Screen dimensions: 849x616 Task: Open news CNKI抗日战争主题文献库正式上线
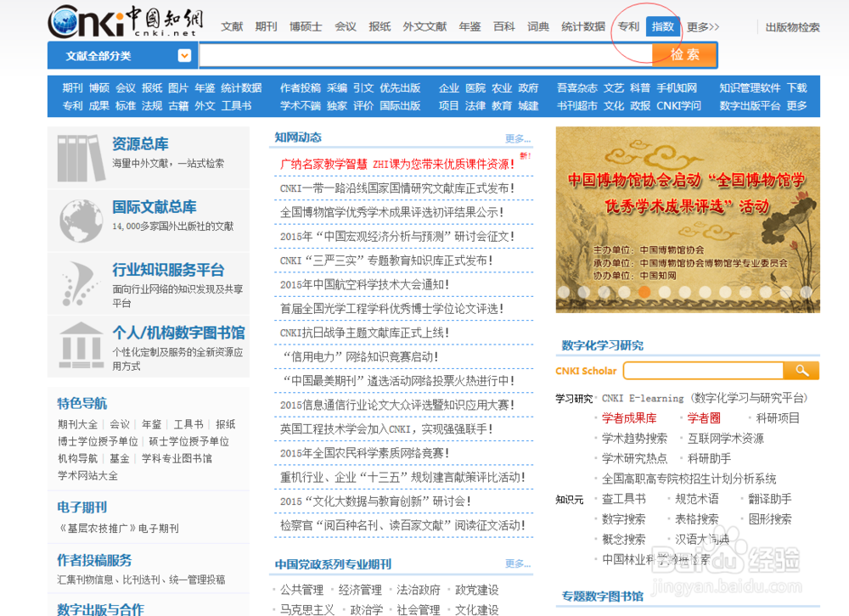pyautogui.click(x=364, y=333)
